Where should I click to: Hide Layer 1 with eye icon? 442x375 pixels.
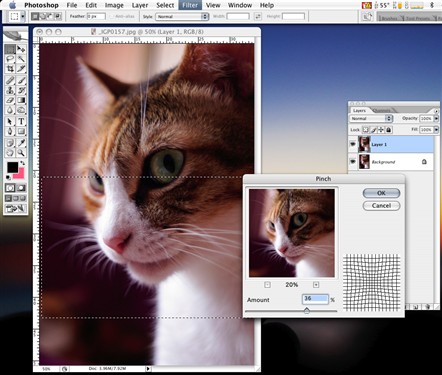(353, 144)
